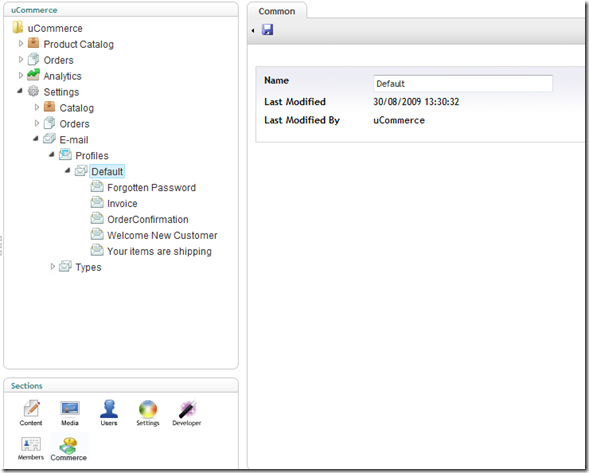Click the Product Catalog label
This screenshot has height=473, width=589.
[79, 44]
